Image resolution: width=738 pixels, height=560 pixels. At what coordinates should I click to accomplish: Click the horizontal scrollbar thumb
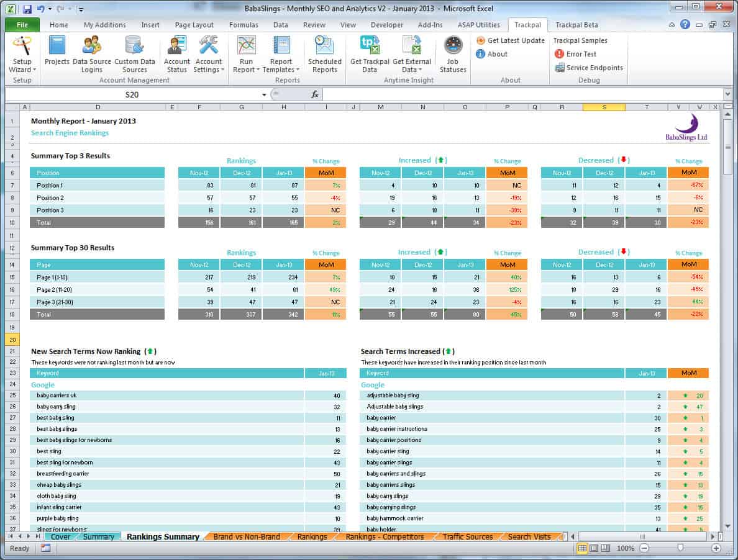tap(642, 536)
